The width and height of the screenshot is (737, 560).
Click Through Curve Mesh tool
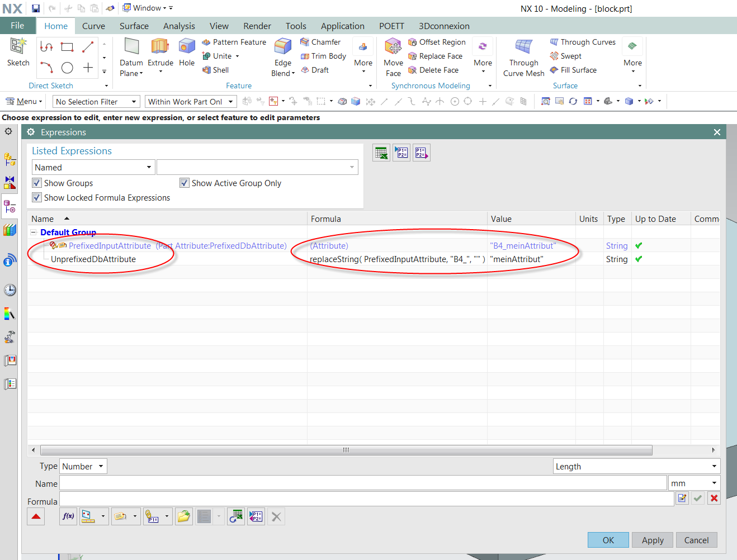tap(523, 57)
